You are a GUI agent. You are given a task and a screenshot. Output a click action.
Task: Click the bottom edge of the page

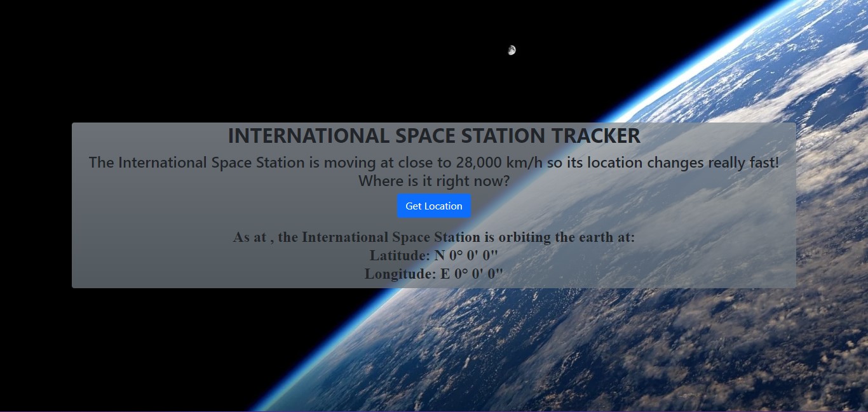tap(434, 409)
